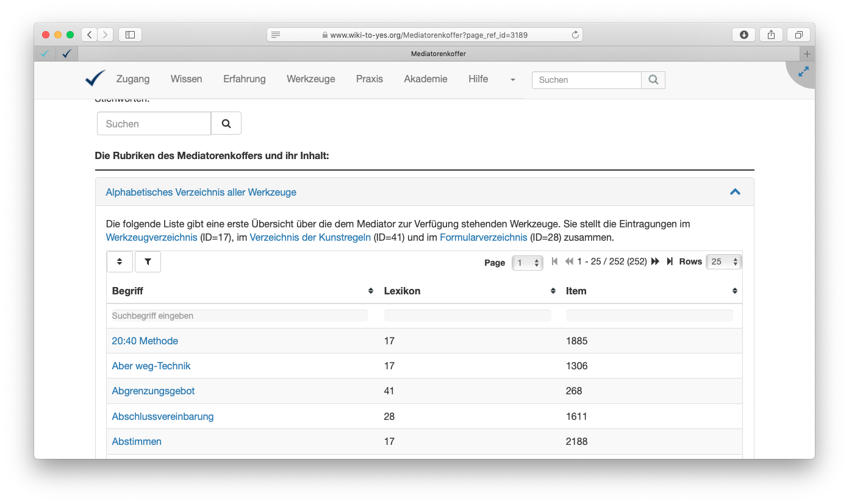The height and width of the screenshot is (504, 849).
Task: Click the table filter funnel icon
Action: (148, 261)
